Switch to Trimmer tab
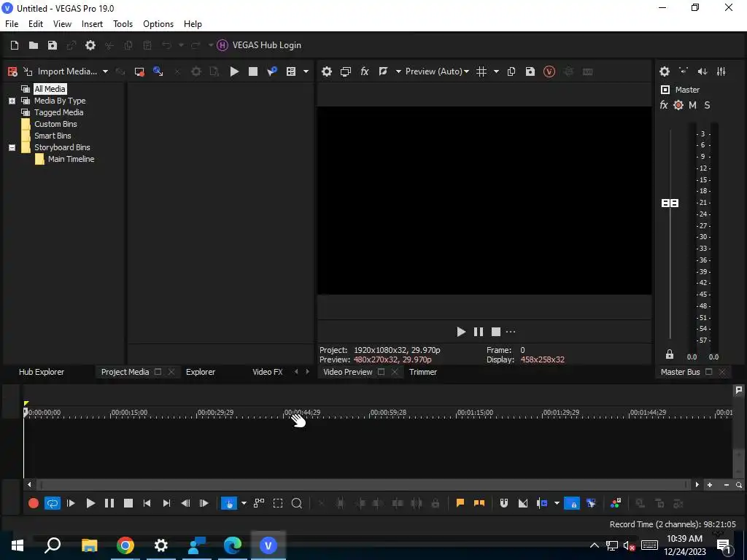 click(x=423, y=372)
